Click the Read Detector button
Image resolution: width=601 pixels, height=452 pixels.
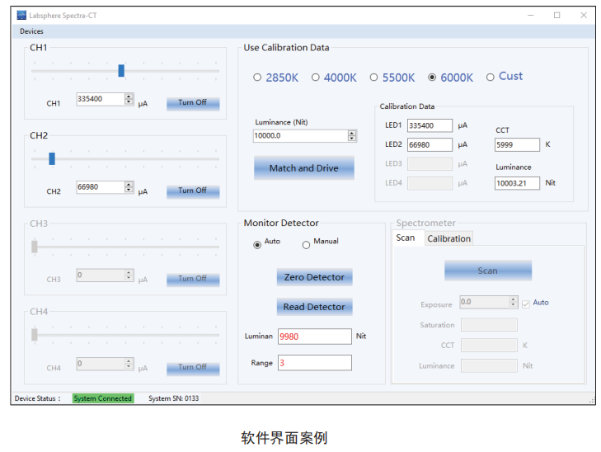point(314,306)
